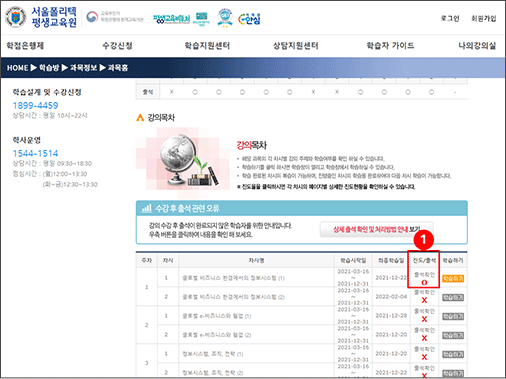This screenshot has width=506, height=379.
Task: Open the 학습지원센터 menu
Action: [207, 46]
